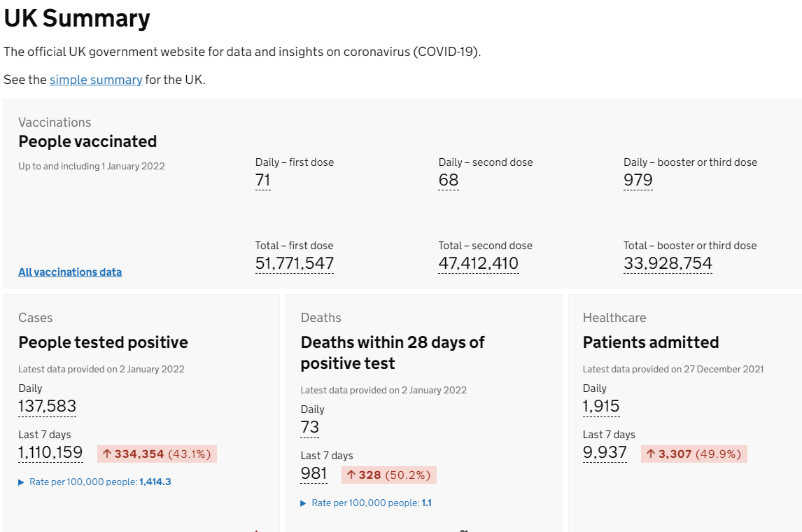
Task: Click daily patients admitted value 1,915
Action: pos(602,406)
